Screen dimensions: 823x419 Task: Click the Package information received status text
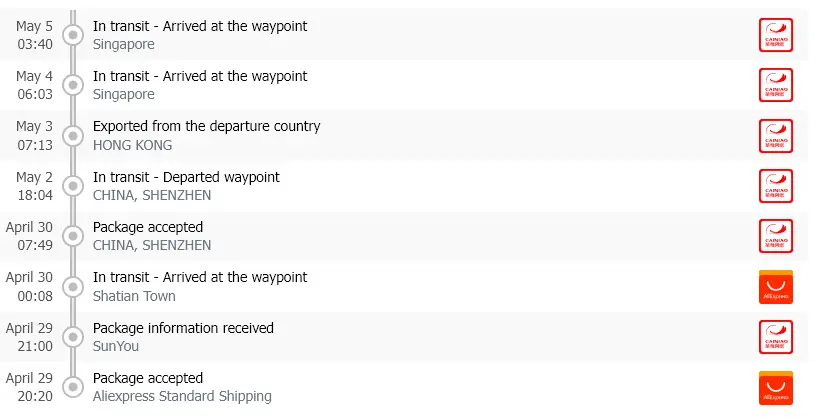(x=183, y=328)
